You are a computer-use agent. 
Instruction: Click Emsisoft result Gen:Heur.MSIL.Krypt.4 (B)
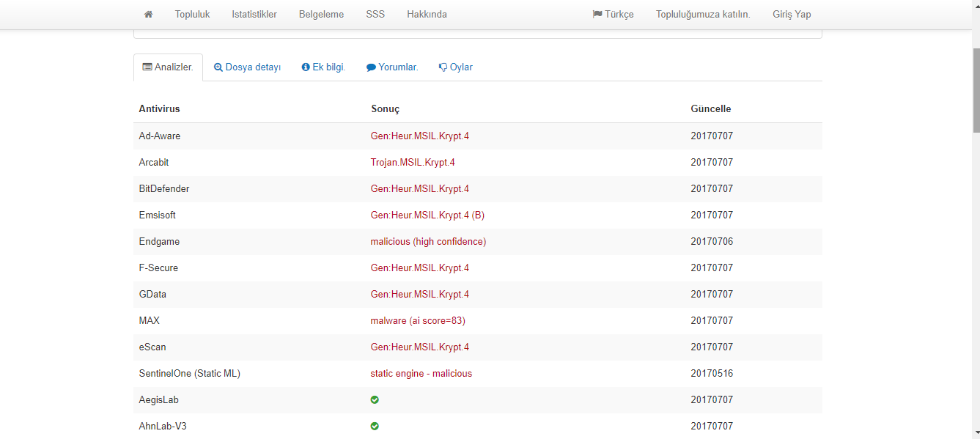(x=428, y=215)
